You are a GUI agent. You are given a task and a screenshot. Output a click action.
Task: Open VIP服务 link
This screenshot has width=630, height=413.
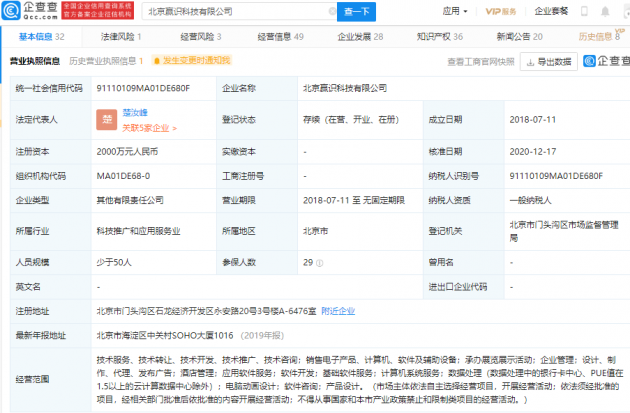click(501, 11)
